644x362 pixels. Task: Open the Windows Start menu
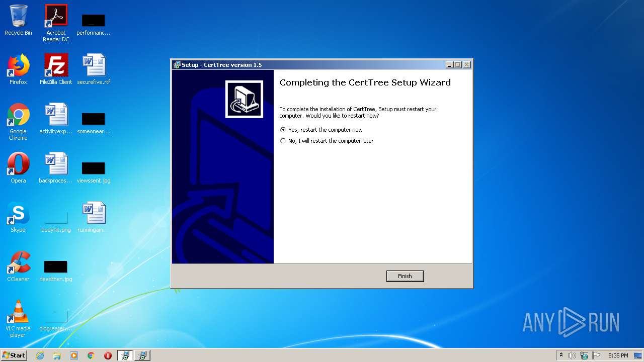coord(14,355)
